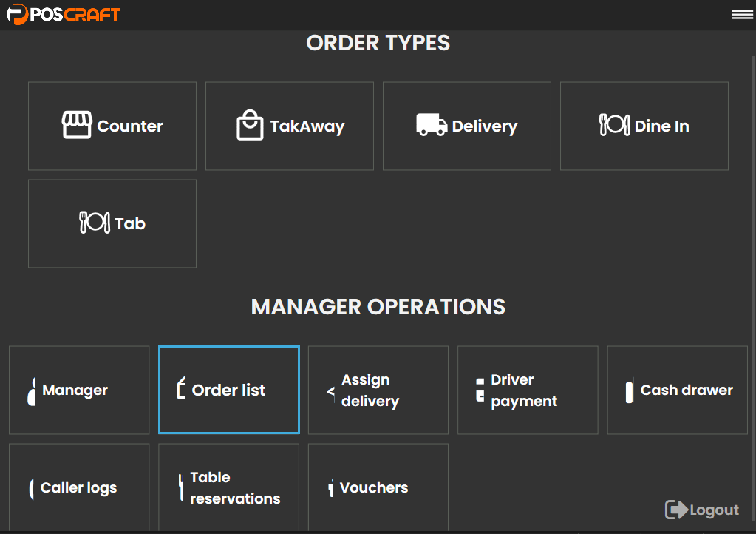Click the POSCRAFT logo
The image size is (756, 534).
(64, 14)
